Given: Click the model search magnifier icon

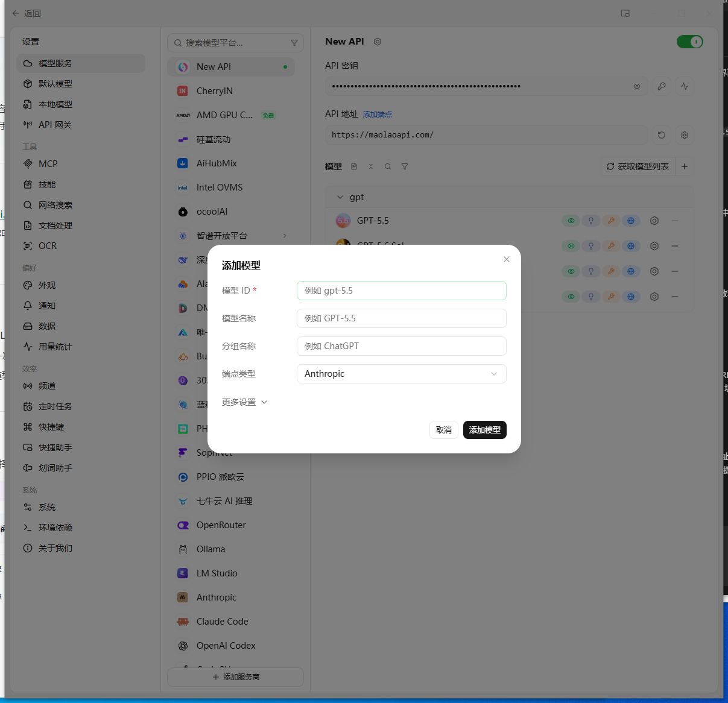Looking at the screenshot, I should (x=388, y=166).
